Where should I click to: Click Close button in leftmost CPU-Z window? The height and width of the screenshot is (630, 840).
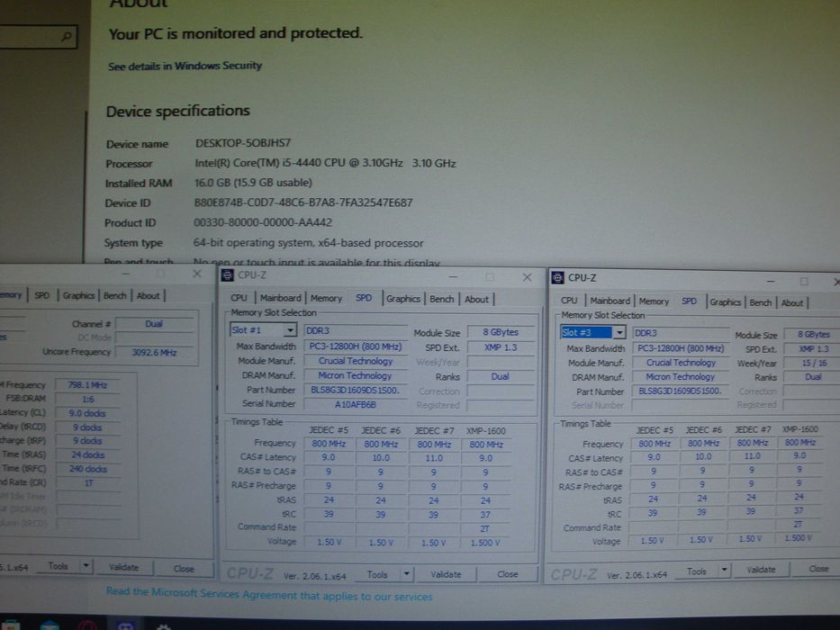point(184,569)
